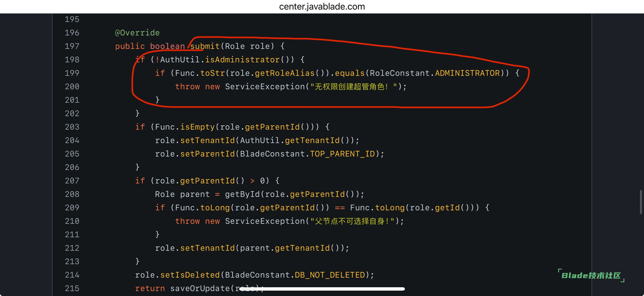Image resolution: width=644 pixels, height=296 pixels.
Task: Click line number 197
Action: pyautogui.click(x=72, y=46)
